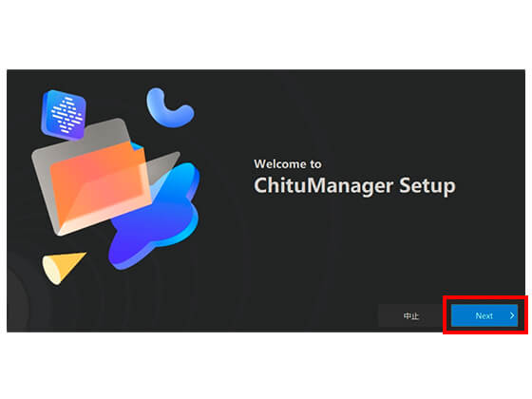Screen dimensions: 532x399
Task: Click the dark area above Welcome text
Action: (352, 115)
